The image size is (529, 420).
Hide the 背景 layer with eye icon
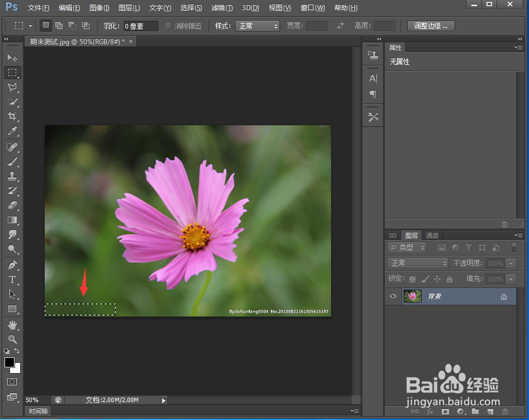pyautogui.click(x=393, y=296)
